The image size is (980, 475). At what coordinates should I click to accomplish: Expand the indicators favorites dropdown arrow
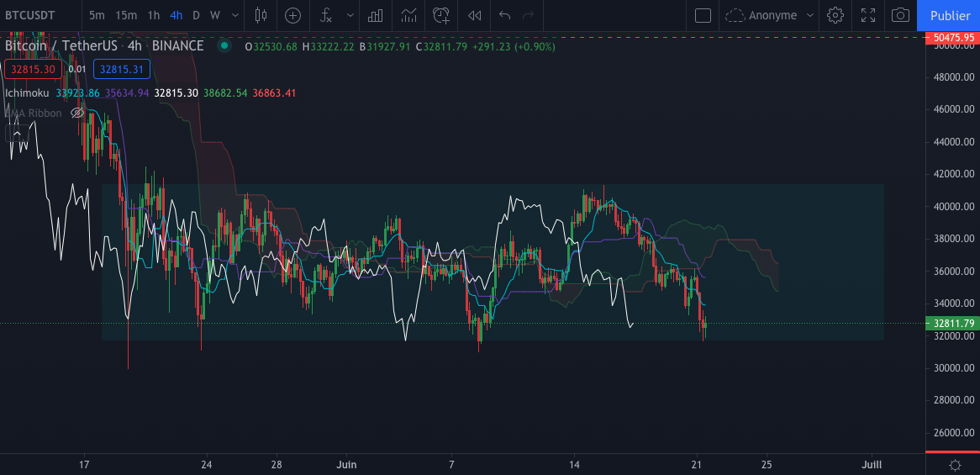click(x=350, y=15)
